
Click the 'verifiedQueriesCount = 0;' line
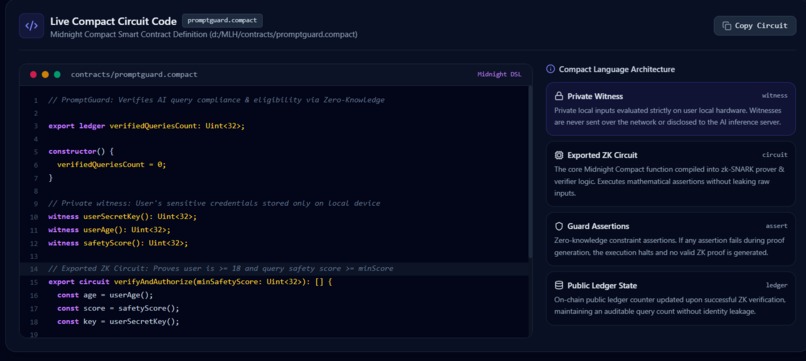pyautogui.click(x=112, y=165)
